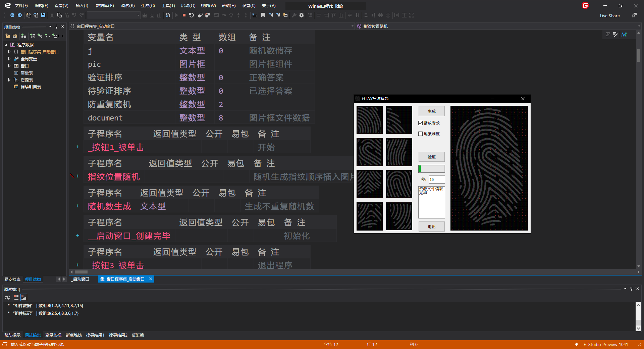Open the 文件(F) menu
This screenshot has width=644, height=349.
(x=21, y=6)
